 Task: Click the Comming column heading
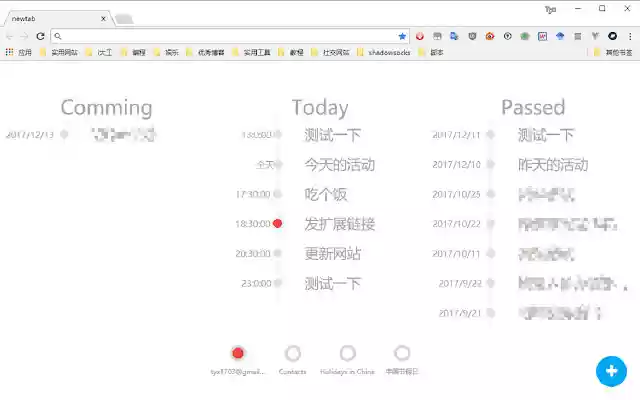[x=107, y=108]
